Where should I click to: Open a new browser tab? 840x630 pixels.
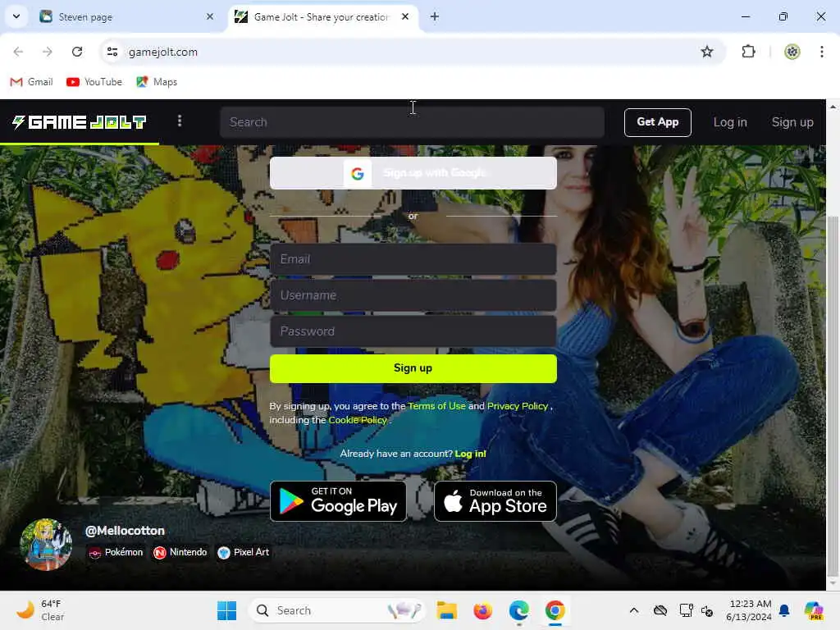[x=435, y=17]
